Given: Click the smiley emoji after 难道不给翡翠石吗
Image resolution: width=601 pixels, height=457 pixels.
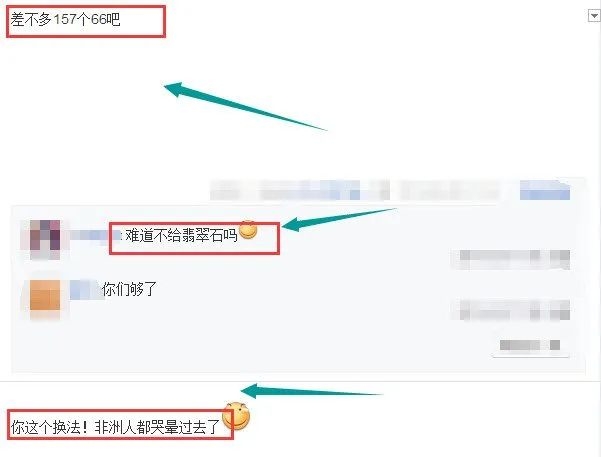Looking at the screenshot, I should [x=248, y=230].
